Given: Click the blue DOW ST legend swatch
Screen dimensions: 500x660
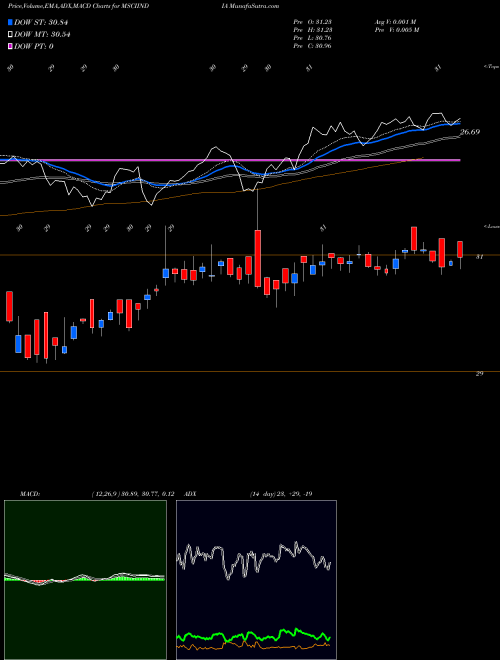Looking at the screenshot, I should click(10, 23).
